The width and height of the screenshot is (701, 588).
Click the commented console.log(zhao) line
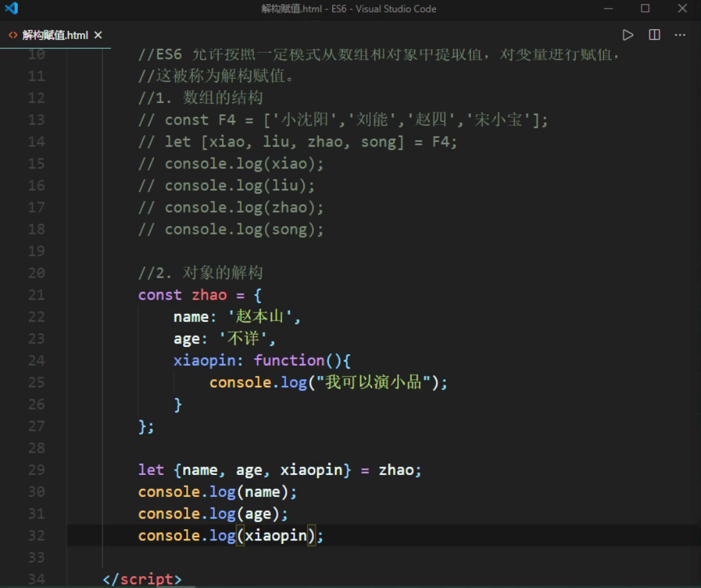pos(231,207)
